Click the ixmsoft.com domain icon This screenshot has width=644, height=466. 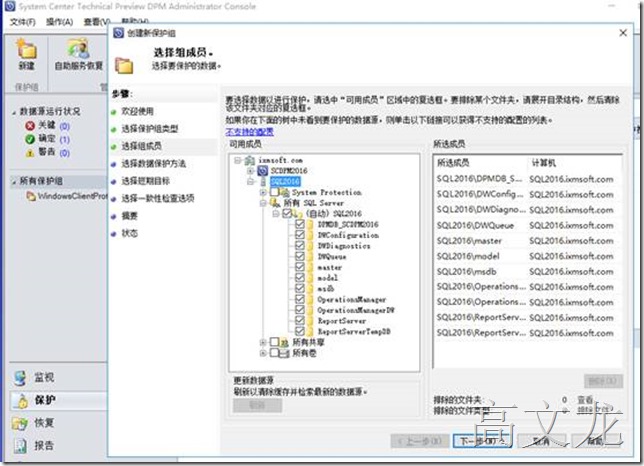coord(250,160)
